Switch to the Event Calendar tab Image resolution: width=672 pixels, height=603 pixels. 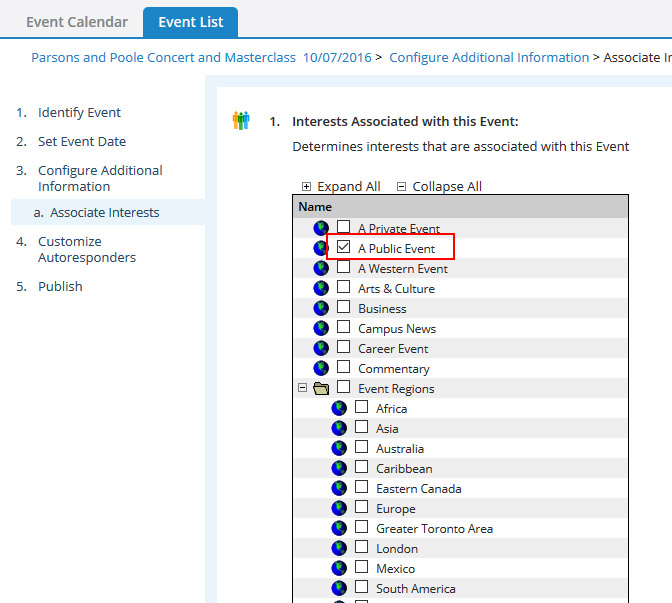click(x=77, y=22)
